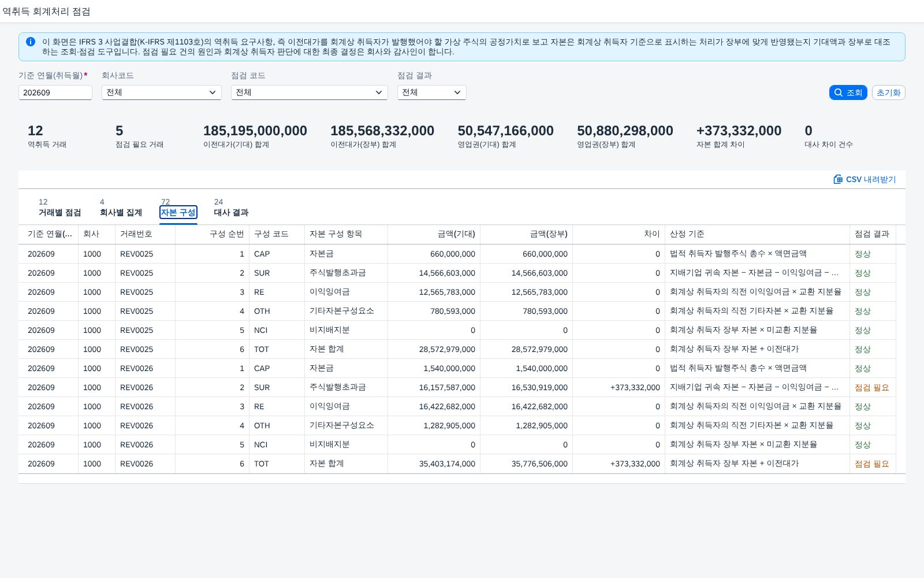Viewport: 924px width, 578px height.
Task: Open the 점검 코드 dropdown
Action: point(310,92)
